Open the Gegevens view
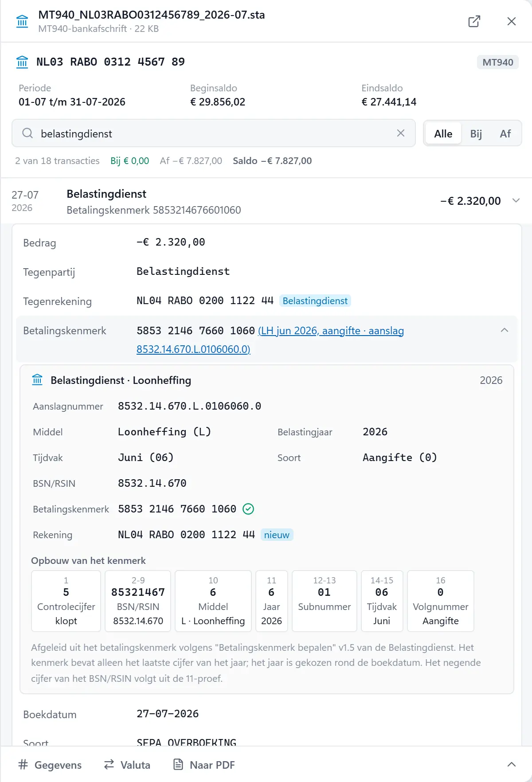Image resolution: width=532 pixels, height=782 pixels. pos(50,765)
